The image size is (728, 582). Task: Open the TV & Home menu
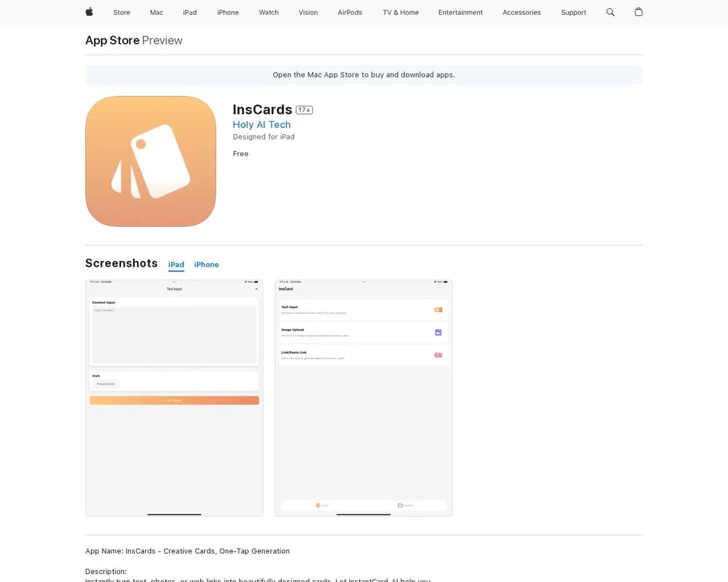click(400, 12)
